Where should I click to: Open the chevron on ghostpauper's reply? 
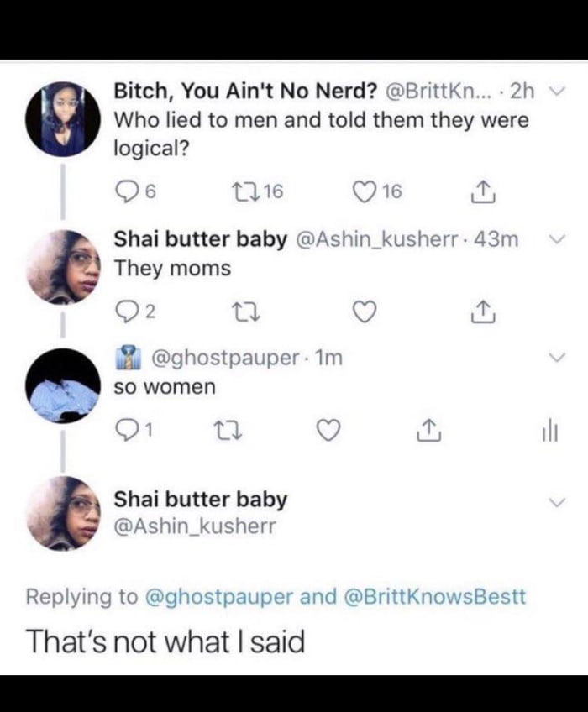coord(556,356)
